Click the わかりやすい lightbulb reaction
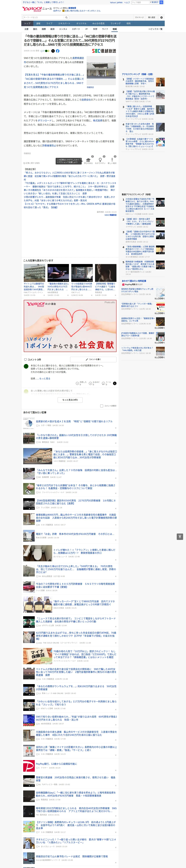The height and width of the screenshot is (868, 186). click(x=100, y=161)
